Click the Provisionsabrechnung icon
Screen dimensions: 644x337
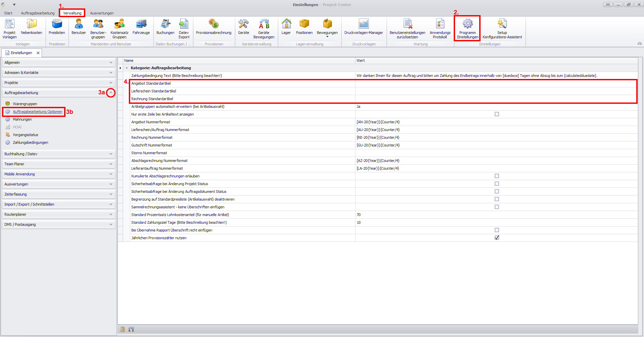tap(213, 24)
